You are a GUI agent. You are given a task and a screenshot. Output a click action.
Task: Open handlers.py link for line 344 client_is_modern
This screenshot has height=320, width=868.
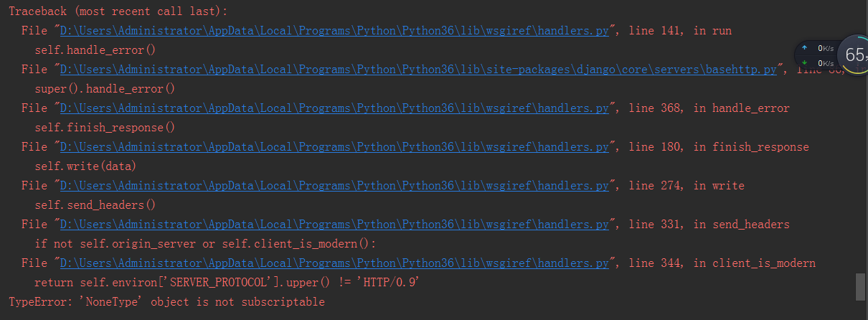tap(334, 263)
